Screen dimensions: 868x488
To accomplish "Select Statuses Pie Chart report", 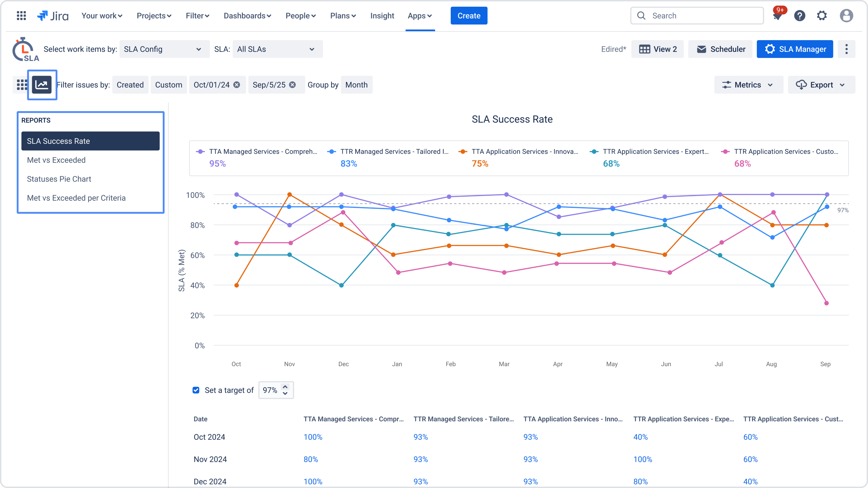I will click(x=59, y=179).
